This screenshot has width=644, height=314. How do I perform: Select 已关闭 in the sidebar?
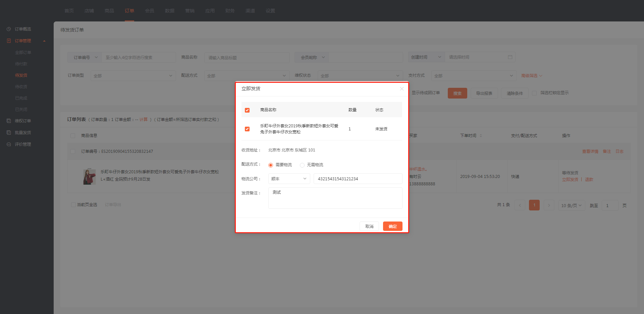coord(21,110)
